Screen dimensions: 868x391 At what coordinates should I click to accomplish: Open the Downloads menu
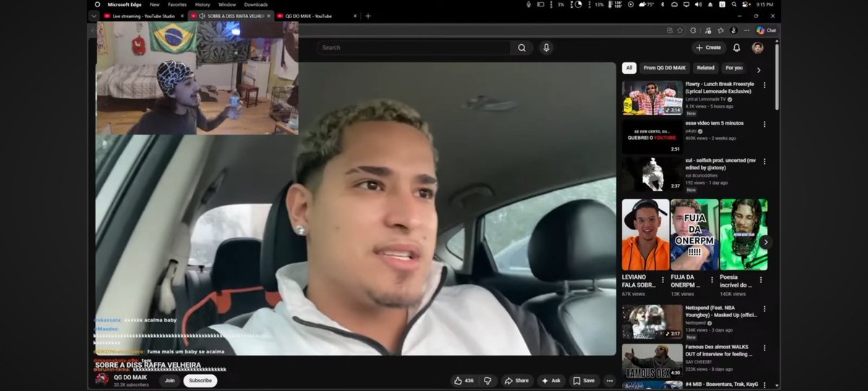[255, 4]
